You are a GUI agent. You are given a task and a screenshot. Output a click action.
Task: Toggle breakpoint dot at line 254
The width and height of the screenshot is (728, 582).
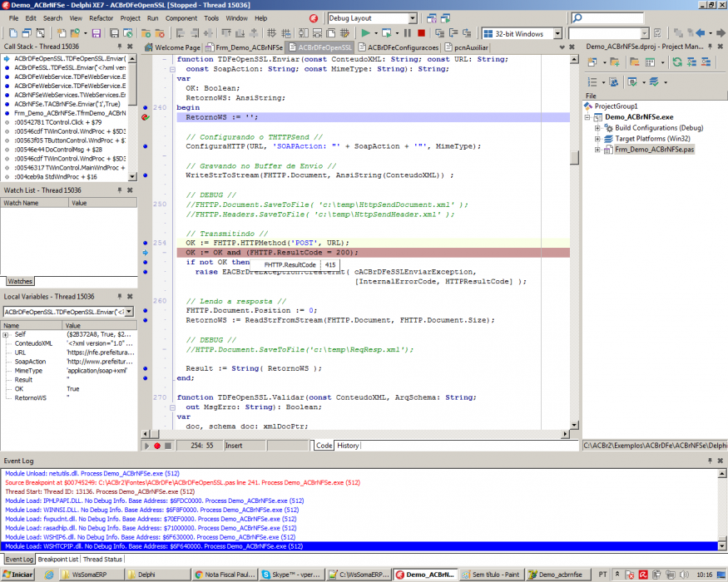146,243
